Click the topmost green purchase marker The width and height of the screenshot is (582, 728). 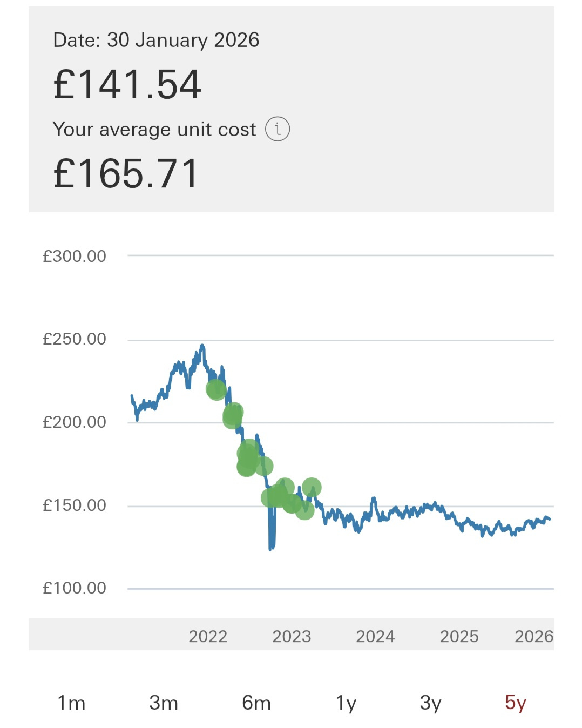click(x=216, y=389)
